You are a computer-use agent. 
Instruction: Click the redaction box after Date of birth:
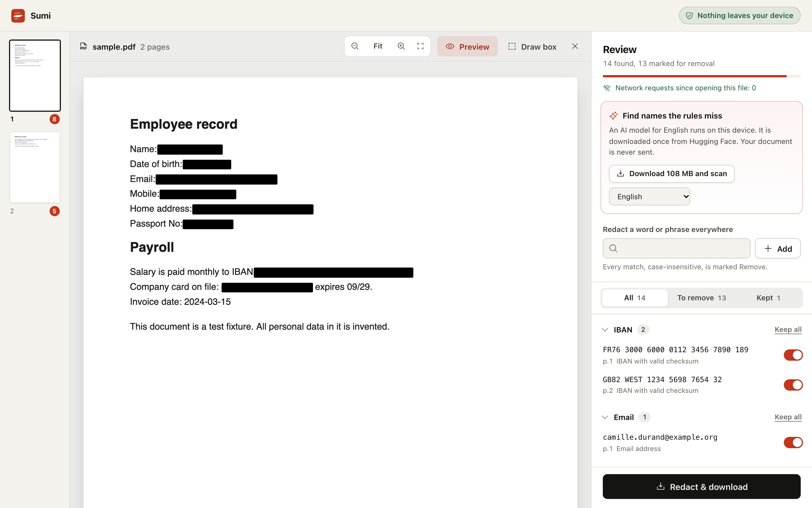pyautogui.click(x=207, y=165)
